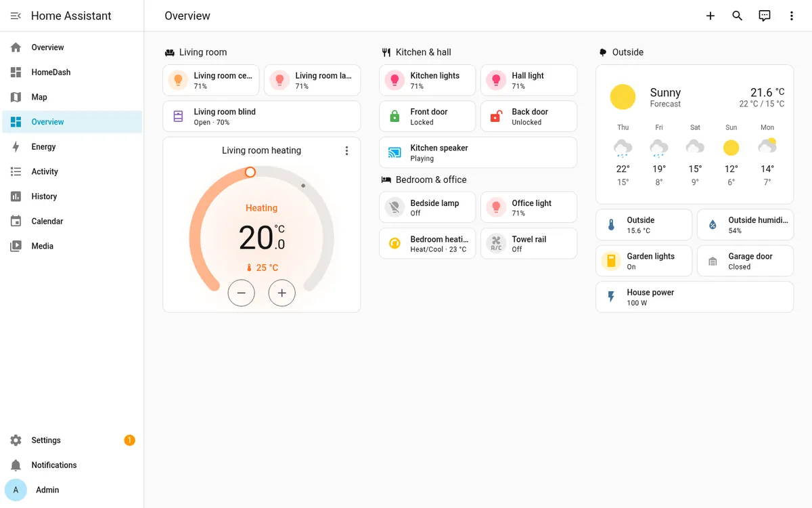Image resolution: width=812 pixels, height=508 pixels.
Task: Open Media in the sidebar
Action: tap(72, 246)
